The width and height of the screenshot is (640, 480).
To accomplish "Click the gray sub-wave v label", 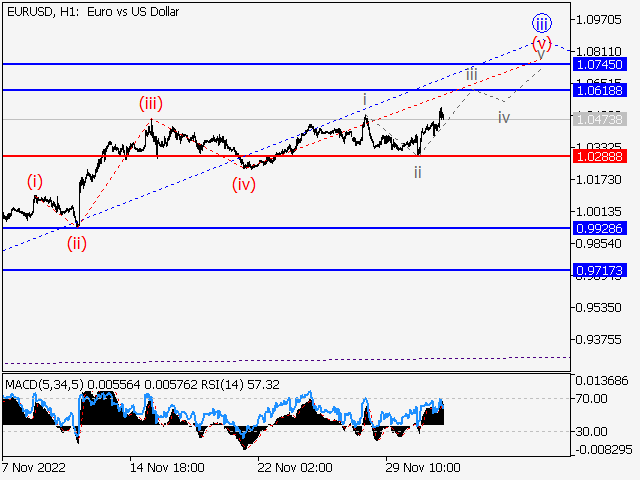I will click(x=541, y=55).
